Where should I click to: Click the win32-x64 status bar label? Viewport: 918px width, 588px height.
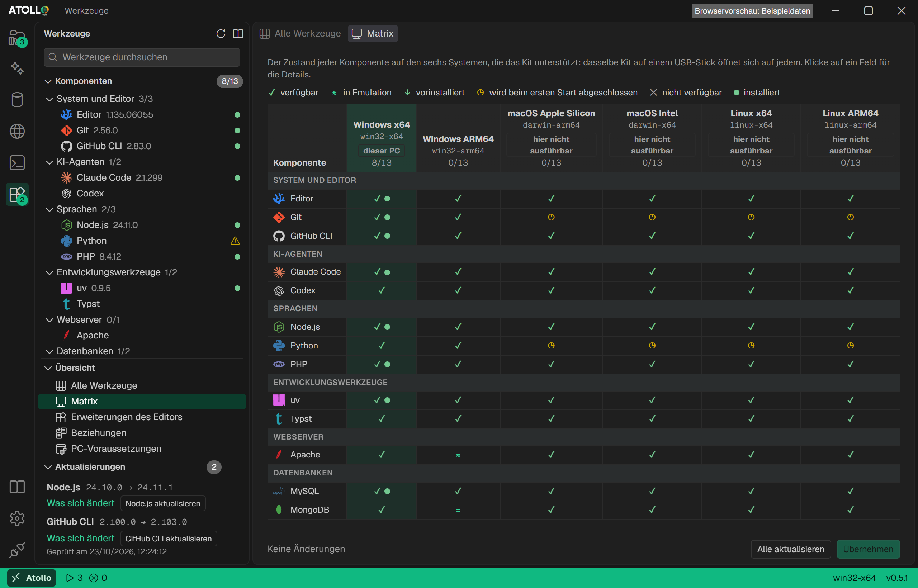[854, 578]
